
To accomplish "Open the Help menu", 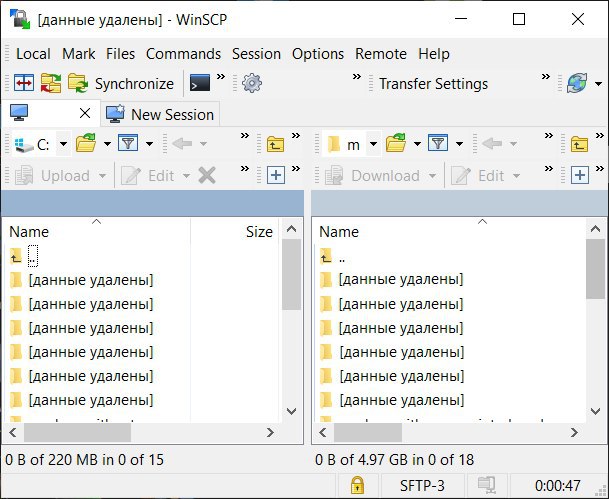I will point(434,54).
